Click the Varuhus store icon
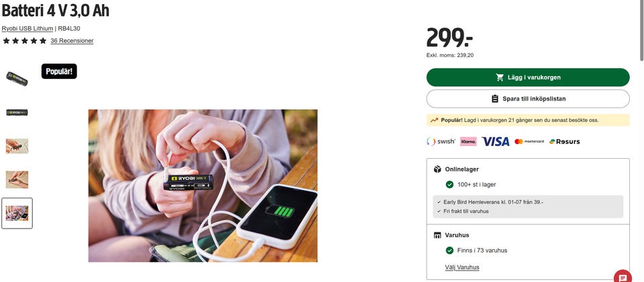 pos(437,235)
